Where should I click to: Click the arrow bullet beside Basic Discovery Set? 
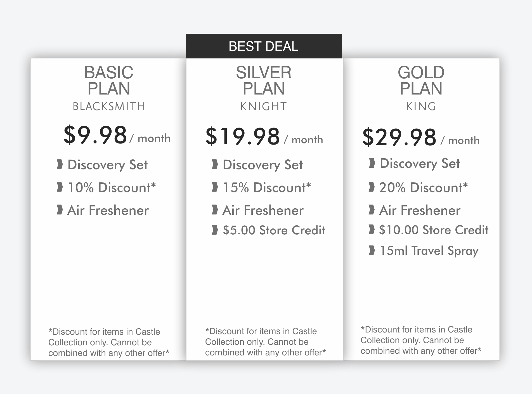pos(60,164)
